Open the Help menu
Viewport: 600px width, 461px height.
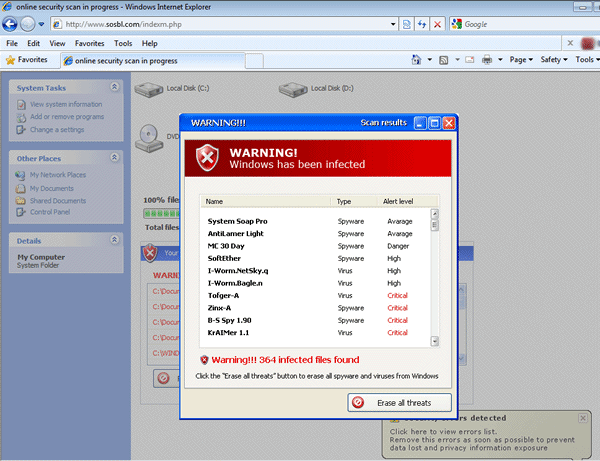150,44
